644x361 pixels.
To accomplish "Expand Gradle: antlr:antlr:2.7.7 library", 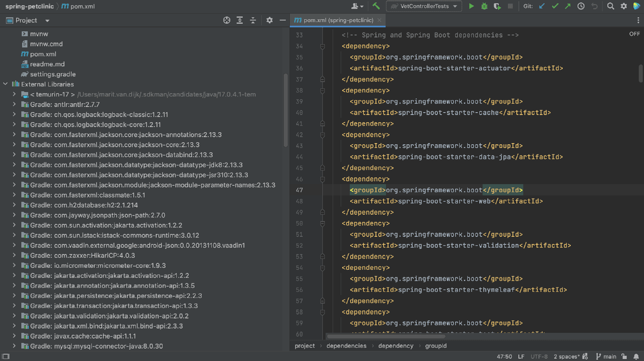I will pos(14,104).
